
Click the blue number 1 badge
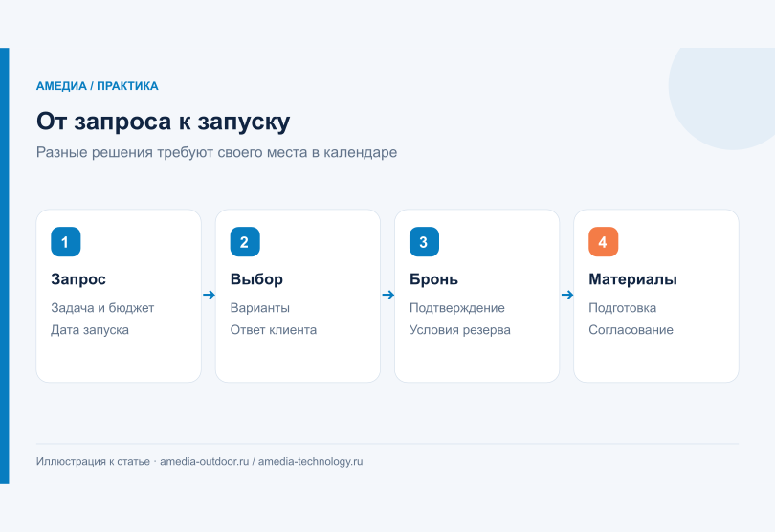[x=66, y=242]
